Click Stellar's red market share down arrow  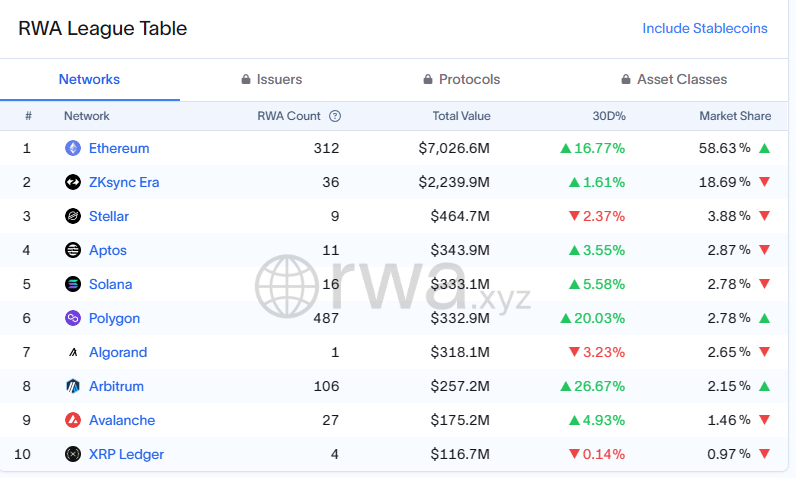point(765,216)
